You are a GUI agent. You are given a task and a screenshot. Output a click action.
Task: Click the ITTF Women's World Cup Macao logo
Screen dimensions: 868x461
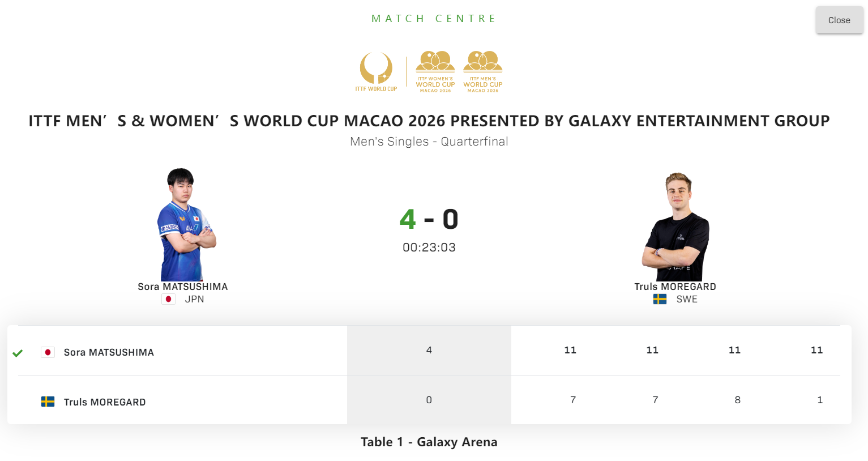coord(435,71)
